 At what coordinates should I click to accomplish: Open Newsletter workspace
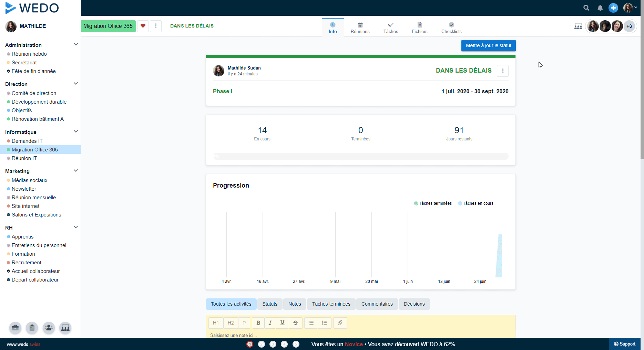click(x=24, y=189)
